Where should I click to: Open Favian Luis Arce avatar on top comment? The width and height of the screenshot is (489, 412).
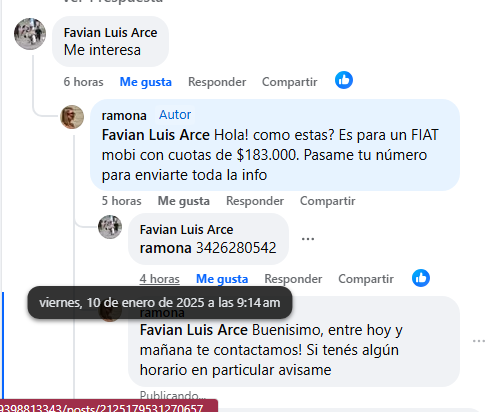(x=30, y=34)
